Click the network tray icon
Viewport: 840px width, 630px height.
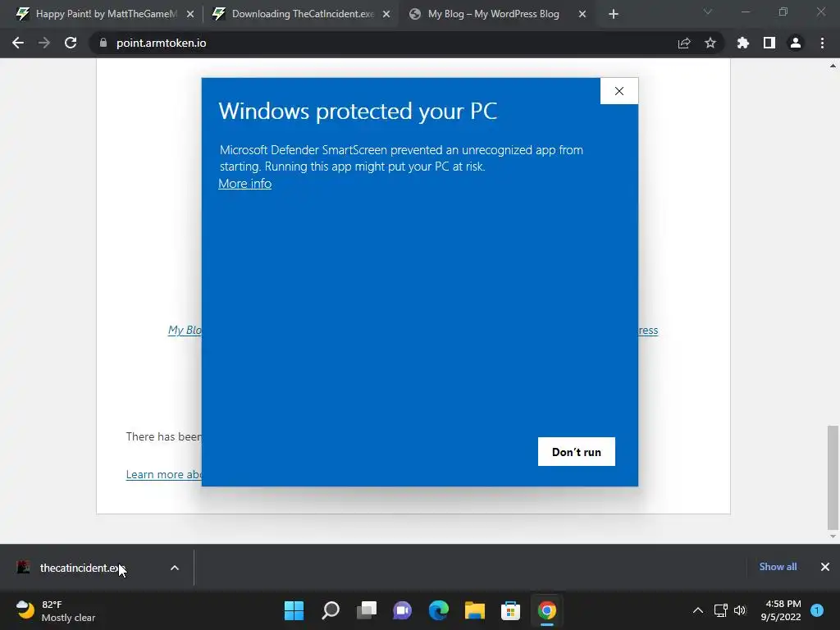click(720, 610)
